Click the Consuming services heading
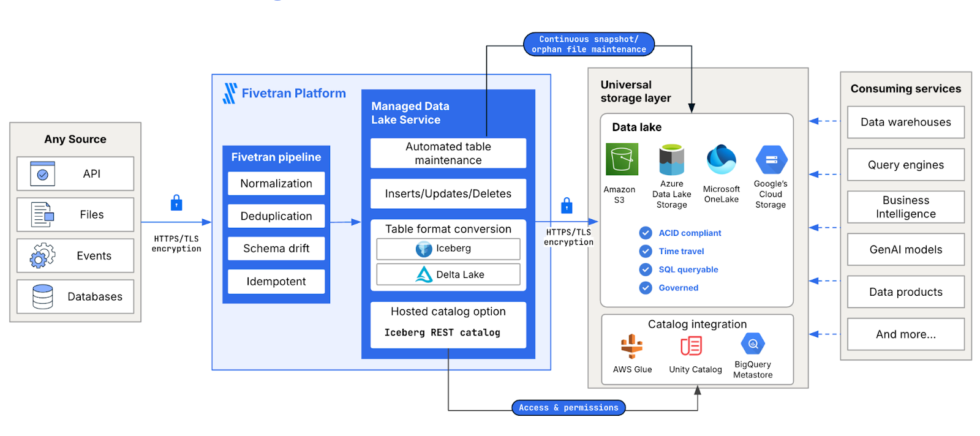Image resolution: width=980 pixels, height=436 pixels. pos(906,88)
